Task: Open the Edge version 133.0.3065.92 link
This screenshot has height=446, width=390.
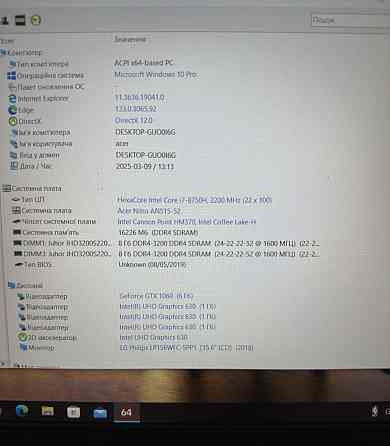Action: [136, 109]
